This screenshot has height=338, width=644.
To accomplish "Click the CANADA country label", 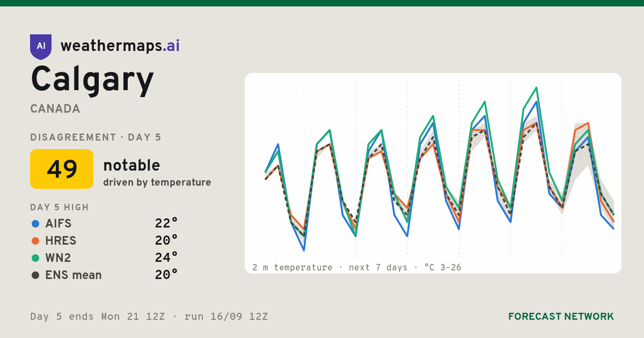I will 55,109.
